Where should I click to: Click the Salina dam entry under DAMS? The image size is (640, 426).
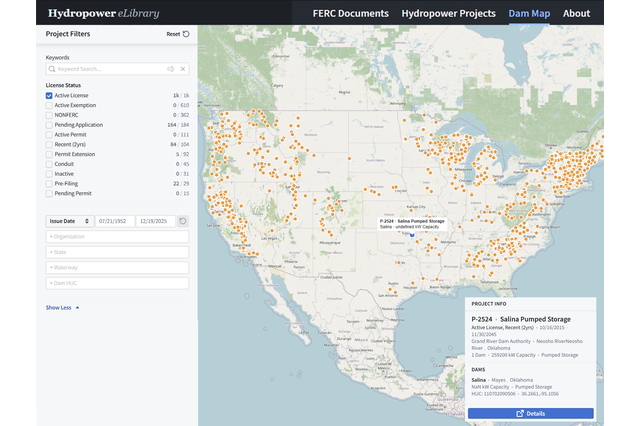pos(478,380)
